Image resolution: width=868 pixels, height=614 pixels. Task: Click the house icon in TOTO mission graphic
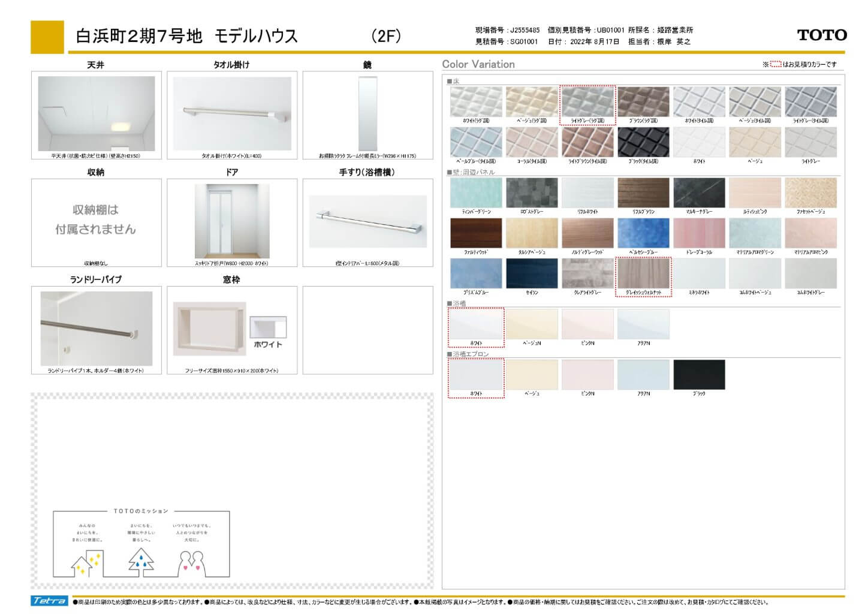(x=86, y=563)
